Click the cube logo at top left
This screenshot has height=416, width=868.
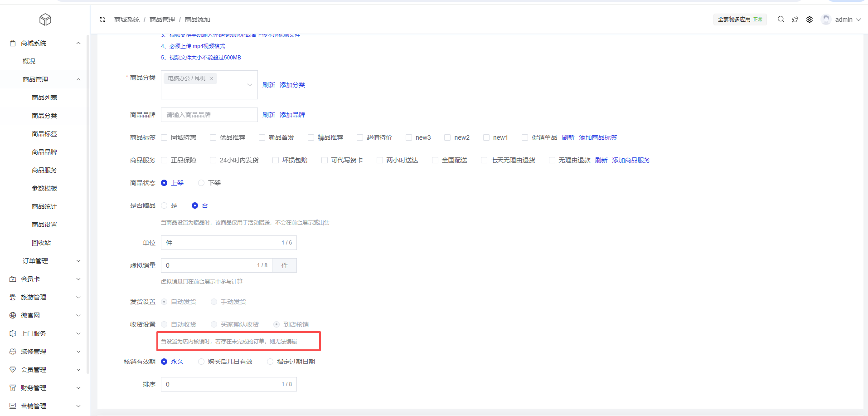(x=45, y=20)
